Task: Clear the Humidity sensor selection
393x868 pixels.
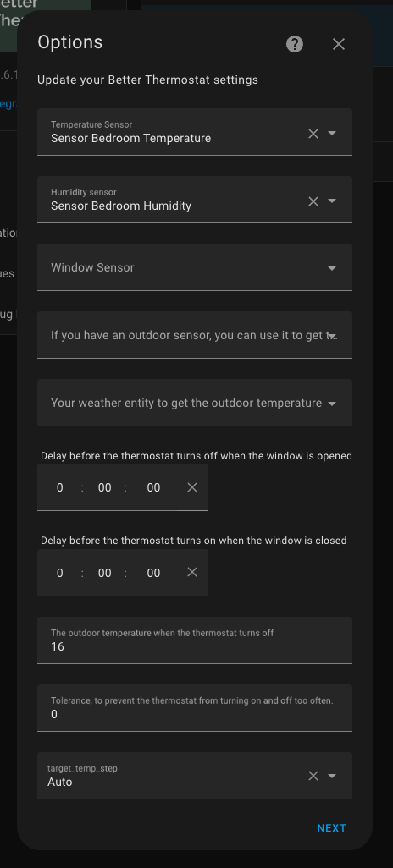Action: click(313, 201)
